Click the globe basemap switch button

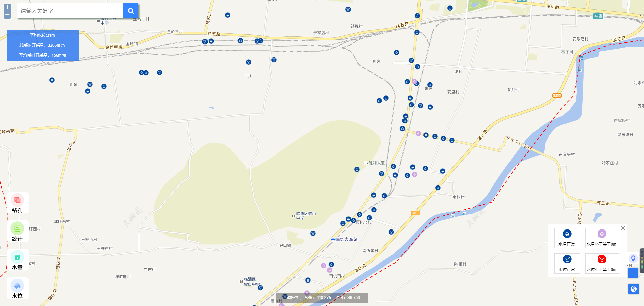633,289
